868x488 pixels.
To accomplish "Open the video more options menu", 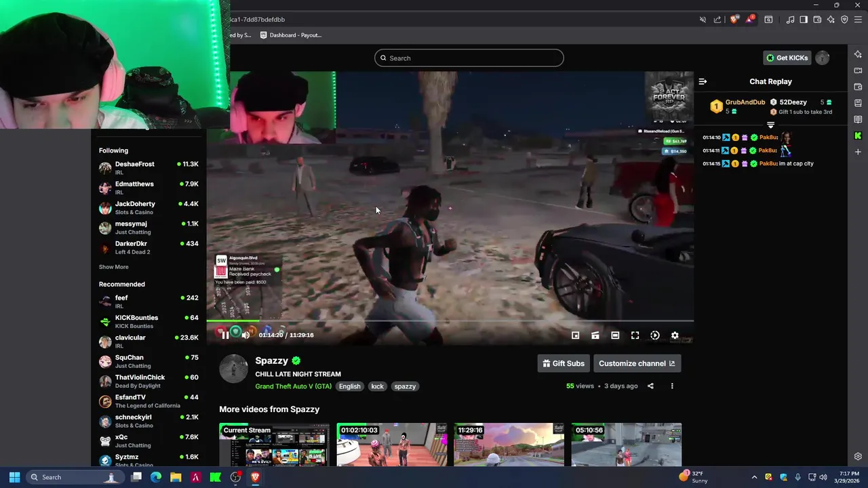I will 672,386.
